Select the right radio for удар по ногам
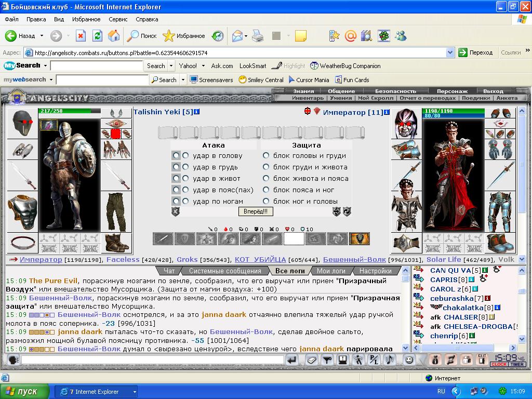The height and width of the screenshot is (399, 532). pyautogui.click(x=185, y=201)
